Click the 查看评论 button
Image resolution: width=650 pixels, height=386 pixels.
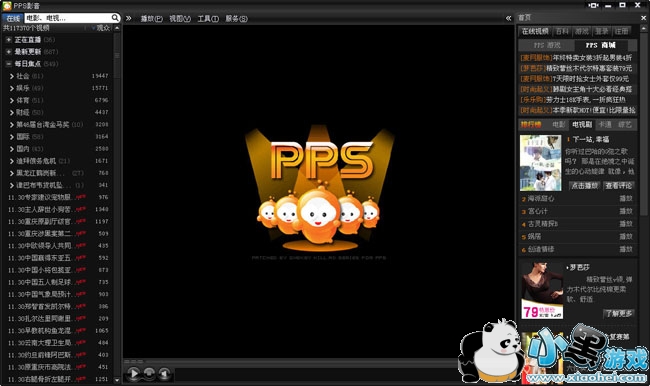[x=618, y=186]
